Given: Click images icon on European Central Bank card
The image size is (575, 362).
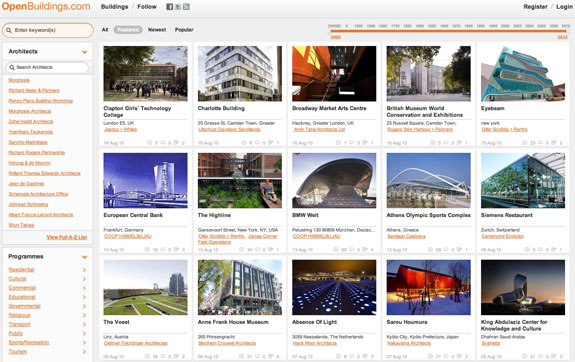Looking at the screenshot, I should tap(147, 249).
